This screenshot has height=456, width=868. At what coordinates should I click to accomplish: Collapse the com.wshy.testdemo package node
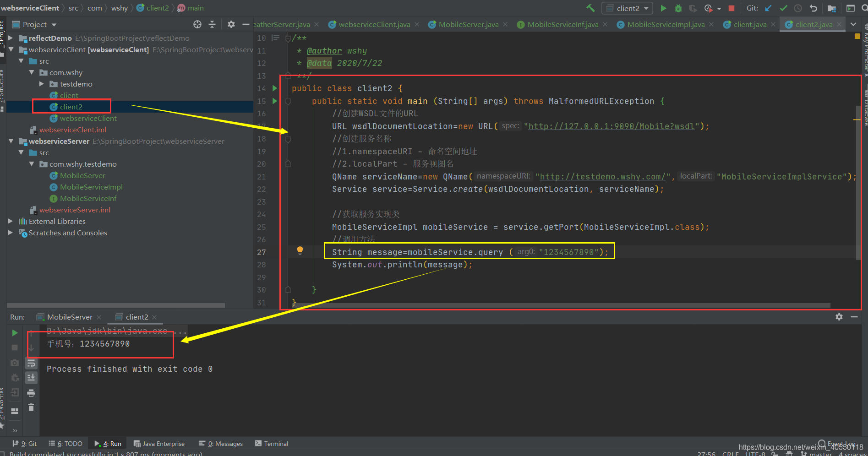(32, 164)
